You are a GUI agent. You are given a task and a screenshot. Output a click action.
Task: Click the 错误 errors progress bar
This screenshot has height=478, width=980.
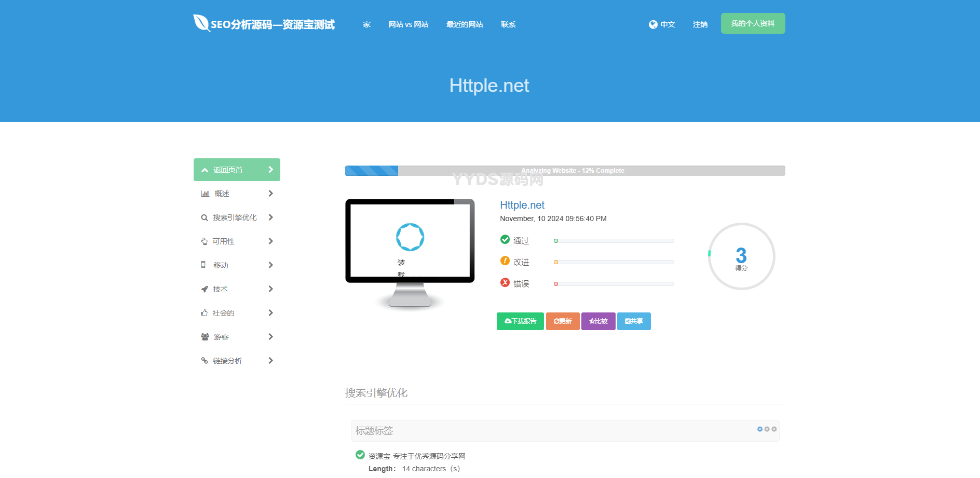[x=614, y=284]
